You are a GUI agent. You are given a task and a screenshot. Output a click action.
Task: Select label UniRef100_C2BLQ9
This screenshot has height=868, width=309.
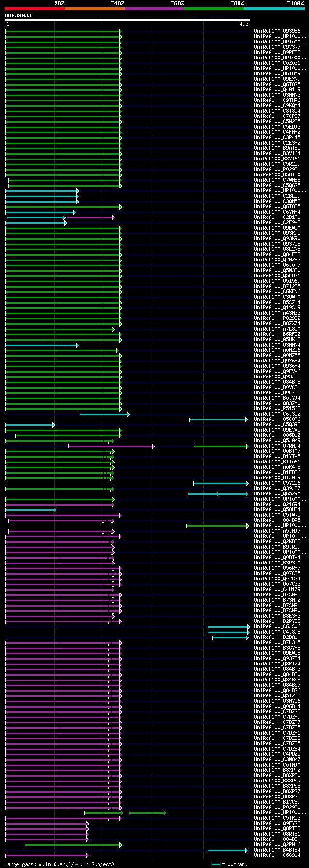pos(277,196)
